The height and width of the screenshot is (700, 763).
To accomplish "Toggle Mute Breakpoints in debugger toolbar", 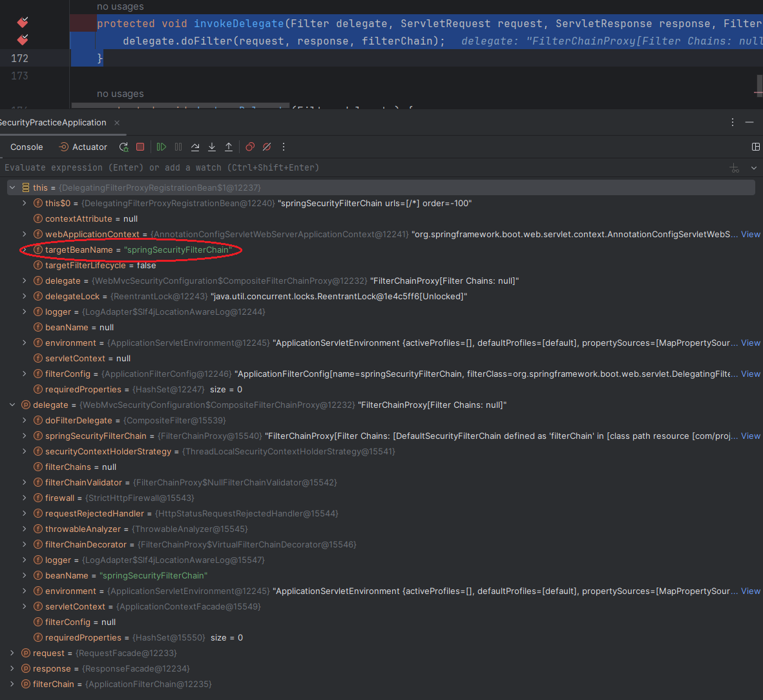I will [267, 147].
